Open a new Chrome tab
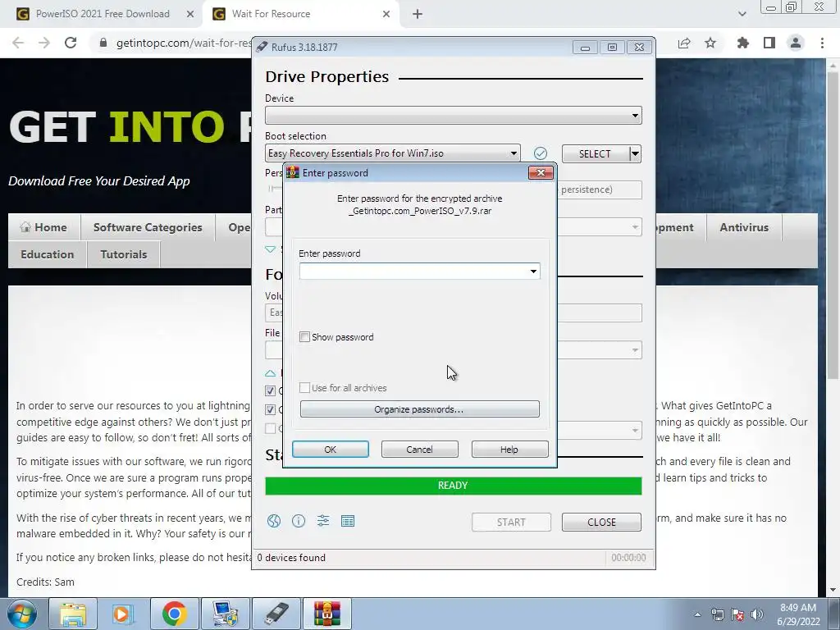This screenshot has height=630, width=840. 418,14
